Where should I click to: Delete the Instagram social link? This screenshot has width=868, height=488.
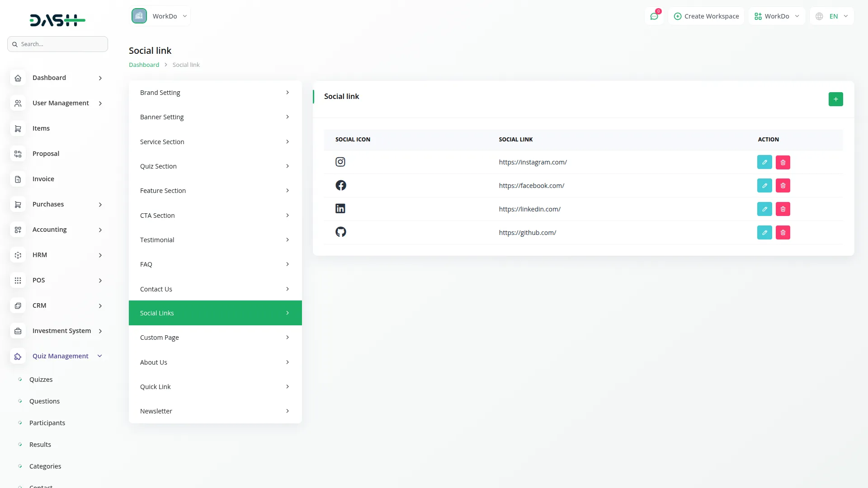[x=783, y=162]
